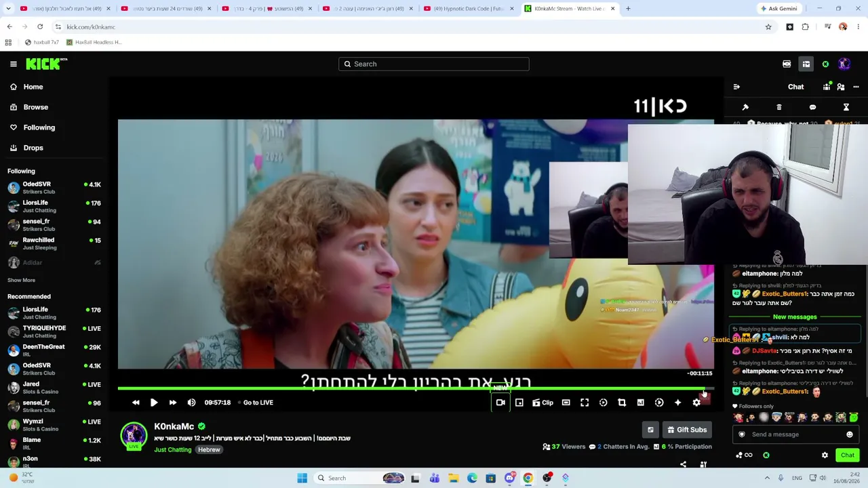Resume playback with the play button
The width and height of the screenshot is (868, 488).
click(x=154, y=403)
